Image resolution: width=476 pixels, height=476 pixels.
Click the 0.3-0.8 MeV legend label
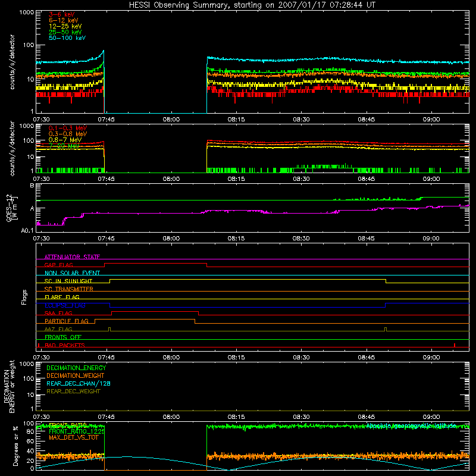coord(68,134)
